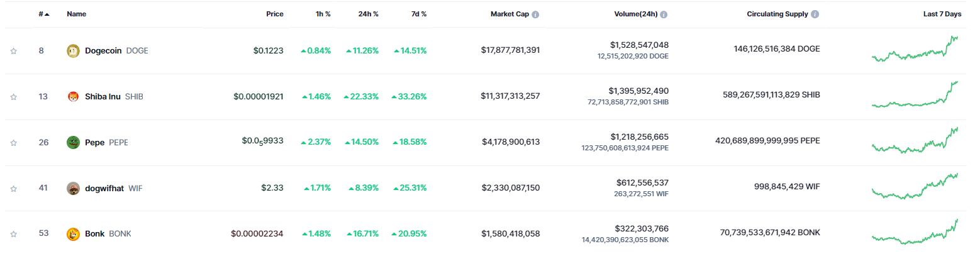This screenshot has width=980, height=256.
Task: Click Shiba Inu's 24h volume figure
Action: pos(638,91)
